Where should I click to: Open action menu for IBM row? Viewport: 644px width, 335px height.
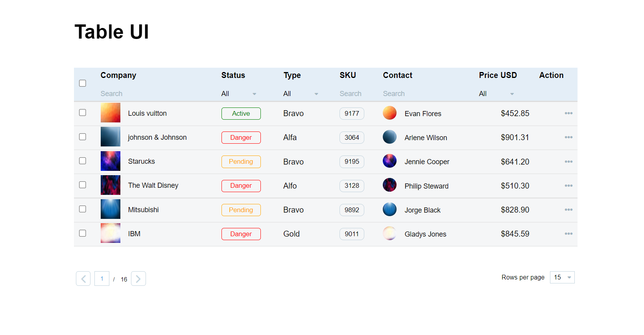click(568, 234)
